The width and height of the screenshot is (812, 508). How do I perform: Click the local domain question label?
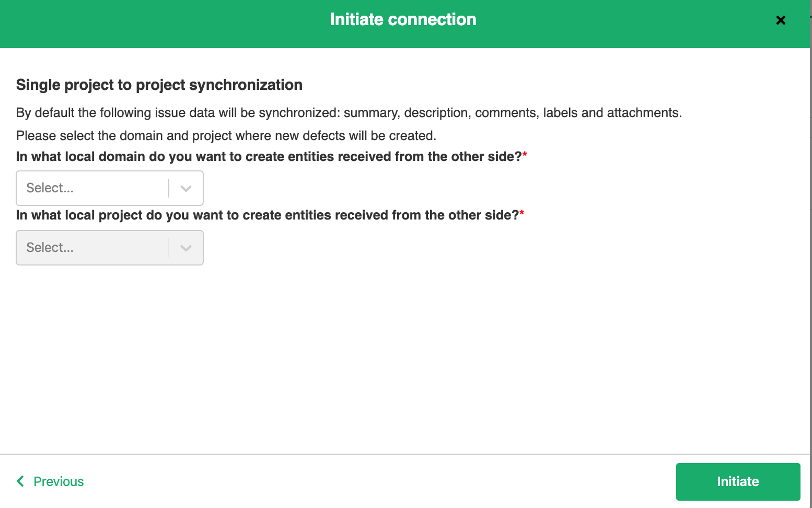269,157
